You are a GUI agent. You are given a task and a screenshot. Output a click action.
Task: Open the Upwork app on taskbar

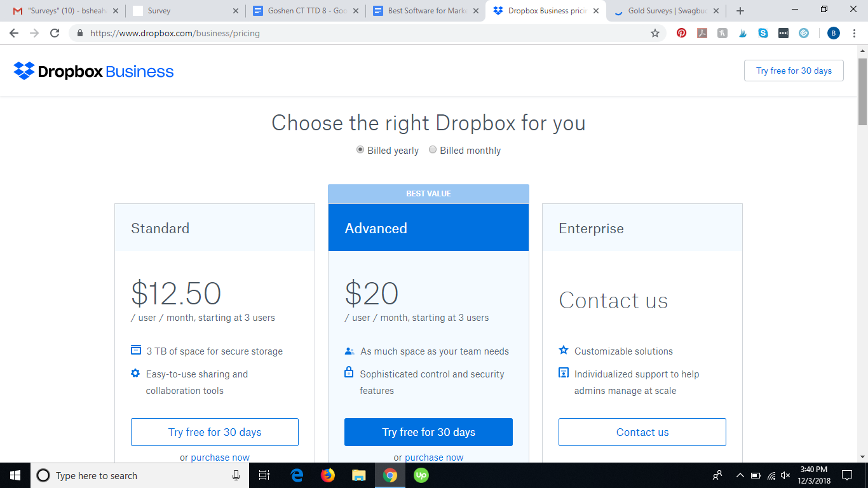421,475
